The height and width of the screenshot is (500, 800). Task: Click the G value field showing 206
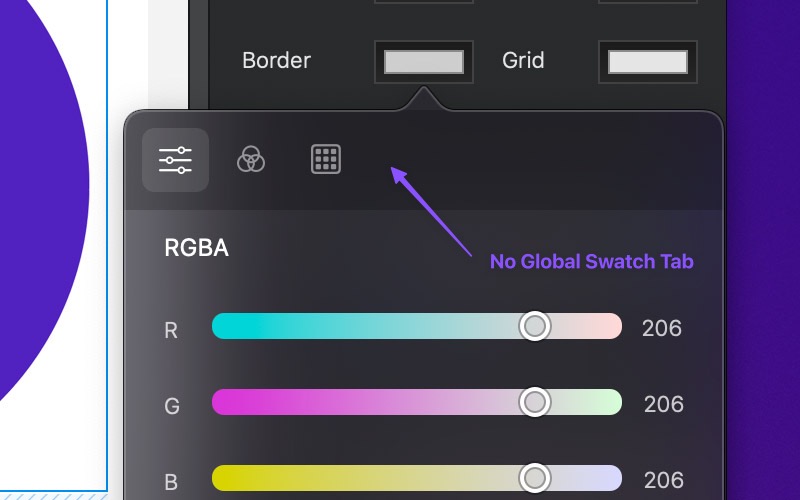tap(663, 404)
